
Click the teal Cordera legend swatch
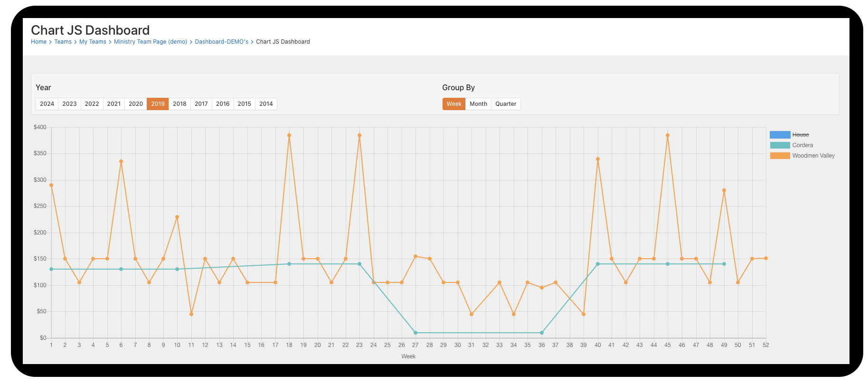pos(780,145)
